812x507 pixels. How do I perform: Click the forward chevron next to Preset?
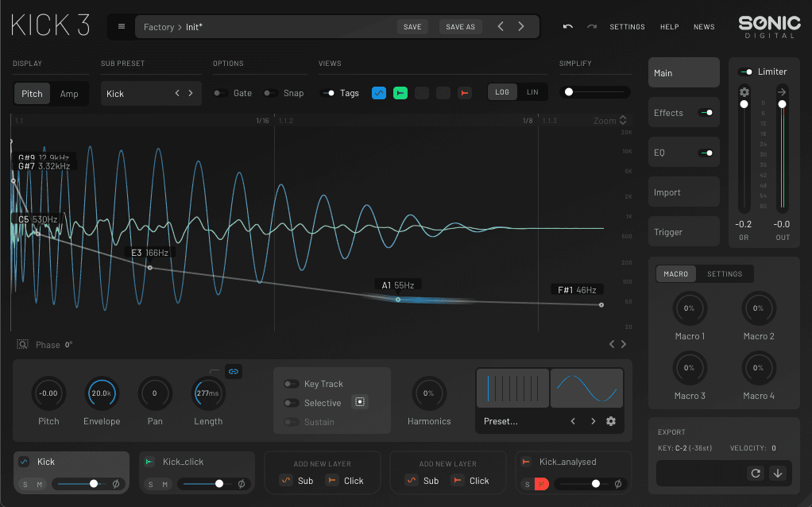593,421
